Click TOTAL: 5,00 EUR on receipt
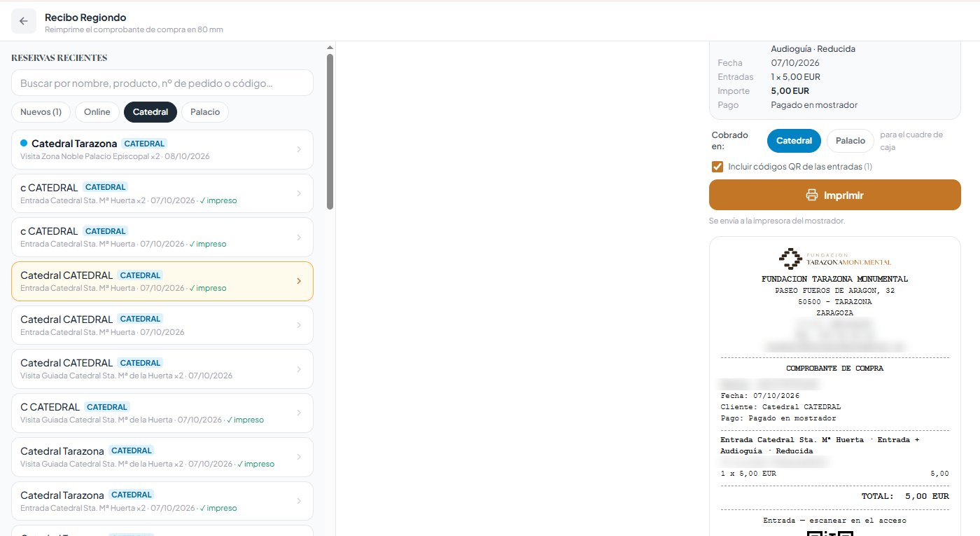 click(905, 496)
